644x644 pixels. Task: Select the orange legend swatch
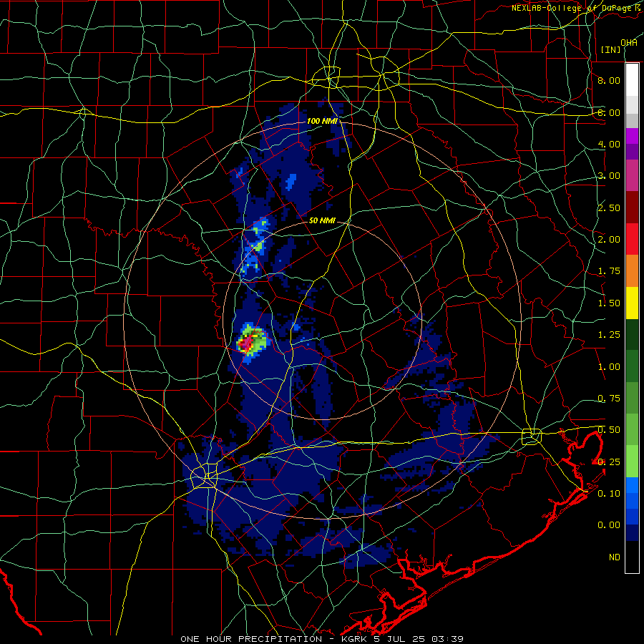coord(632,271)
